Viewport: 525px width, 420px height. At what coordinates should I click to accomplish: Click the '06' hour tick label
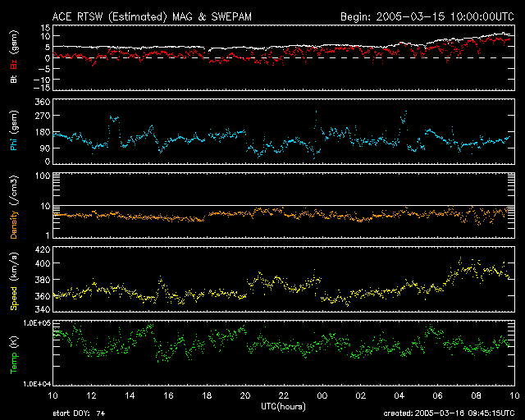click(437, 396)
